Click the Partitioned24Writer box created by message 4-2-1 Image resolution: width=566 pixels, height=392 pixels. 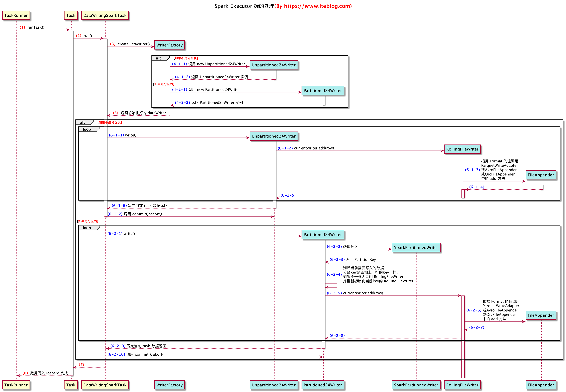tap(323, 90)
